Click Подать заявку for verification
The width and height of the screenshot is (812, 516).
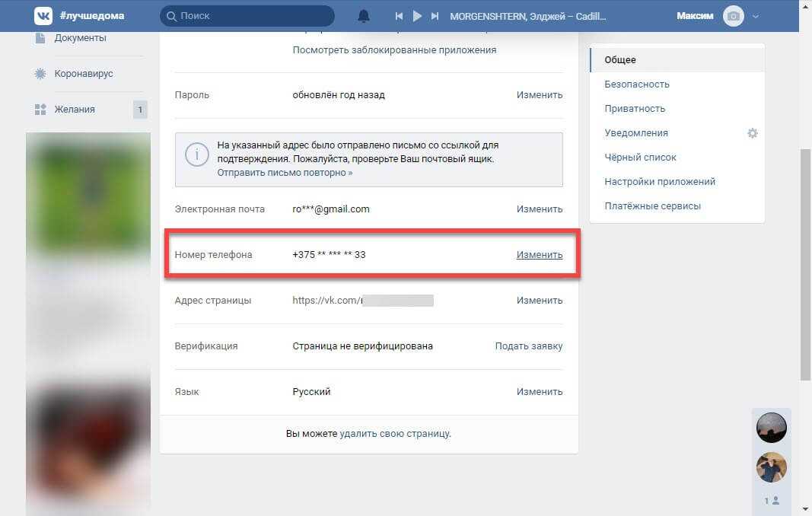[529, 346]
